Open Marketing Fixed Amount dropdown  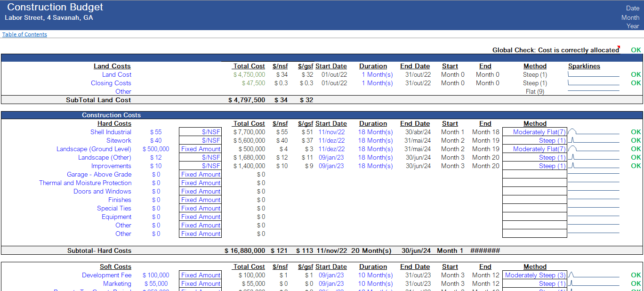pos(200,284)
